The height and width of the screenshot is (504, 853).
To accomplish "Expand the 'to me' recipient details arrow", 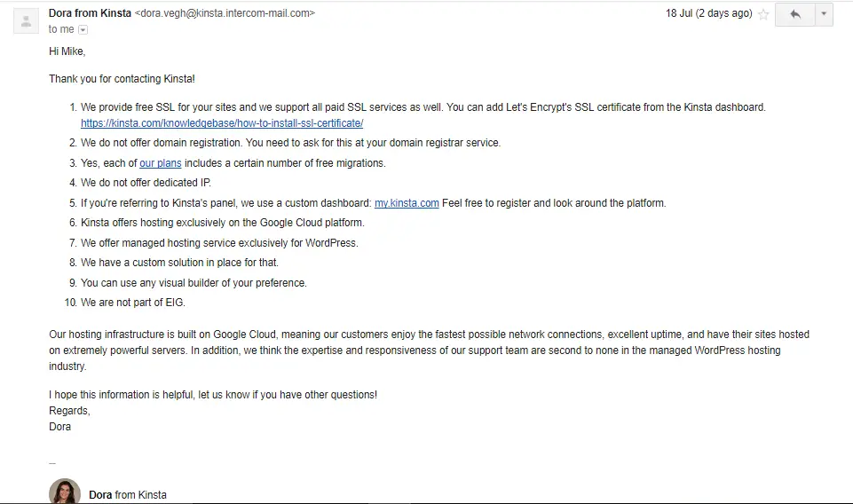I will pos(83,29).
